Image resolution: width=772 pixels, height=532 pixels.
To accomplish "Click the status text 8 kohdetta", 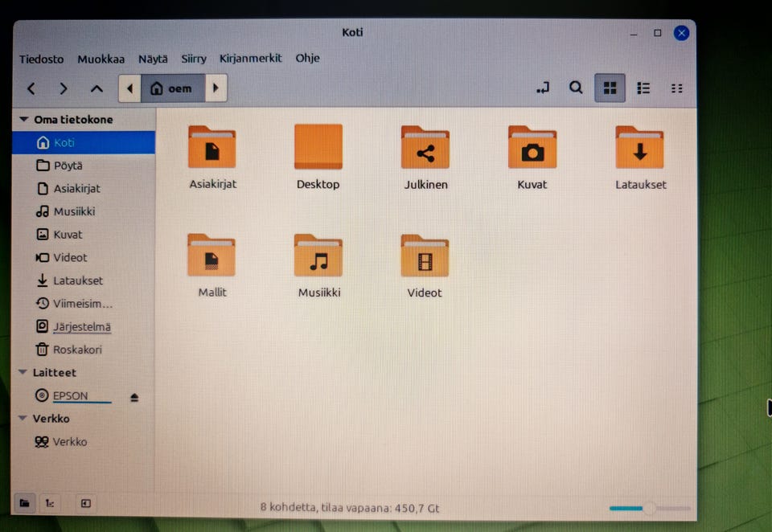I will [x=349, y=508].
